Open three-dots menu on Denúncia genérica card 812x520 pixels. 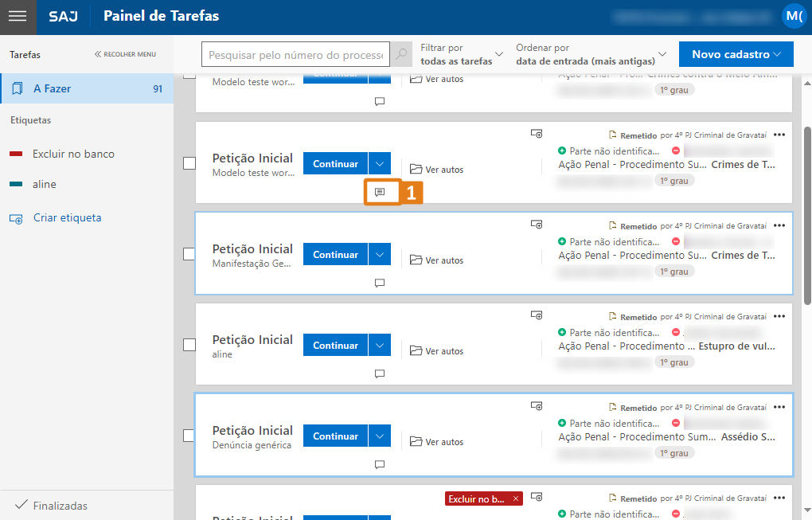[779, 407]
